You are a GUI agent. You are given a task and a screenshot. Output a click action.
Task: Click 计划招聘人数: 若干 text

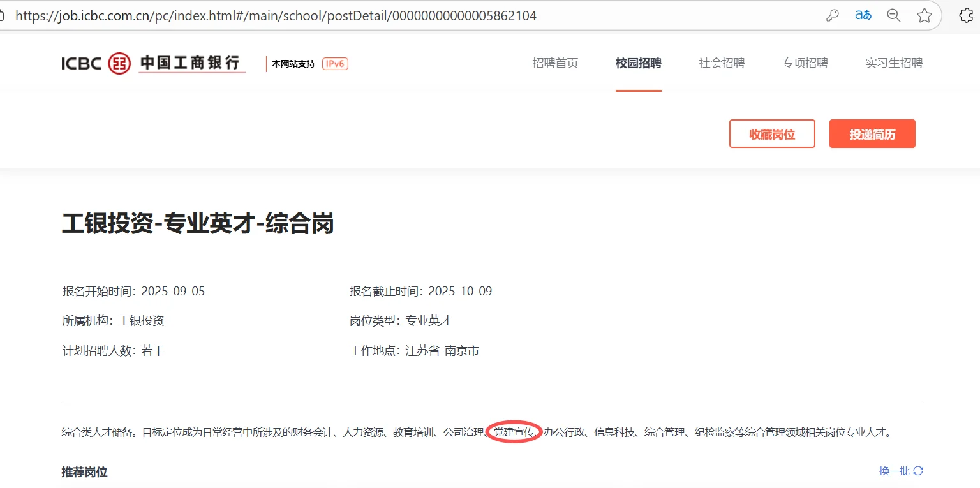coord(113,351)
